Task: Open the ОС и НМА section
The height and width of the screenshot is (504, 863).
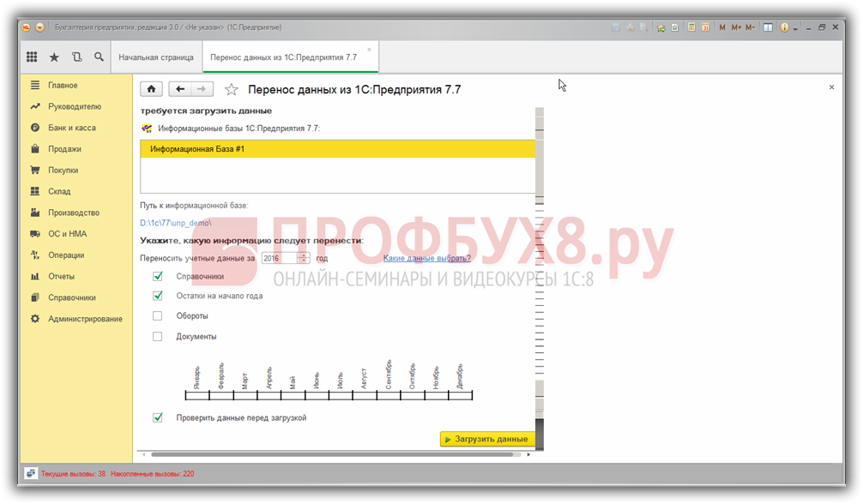Action: 67,234
